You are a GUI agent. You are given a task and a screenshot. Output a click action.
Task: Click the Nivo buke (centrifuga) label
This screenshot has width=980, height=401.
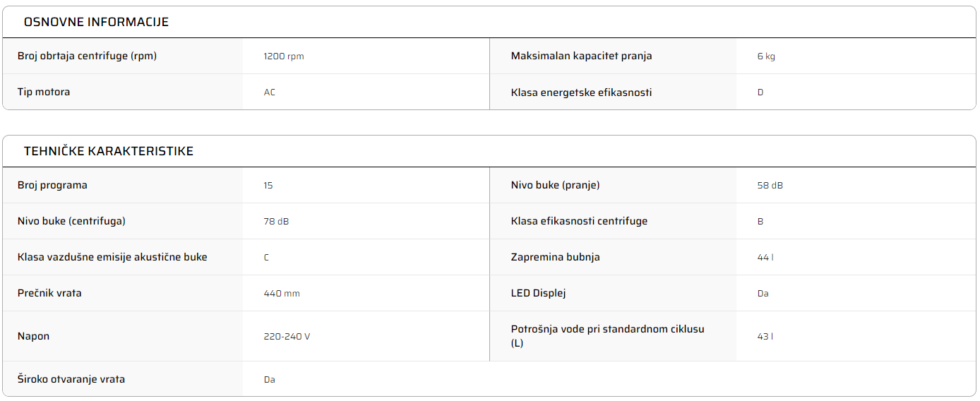click(x=71, y=221)
